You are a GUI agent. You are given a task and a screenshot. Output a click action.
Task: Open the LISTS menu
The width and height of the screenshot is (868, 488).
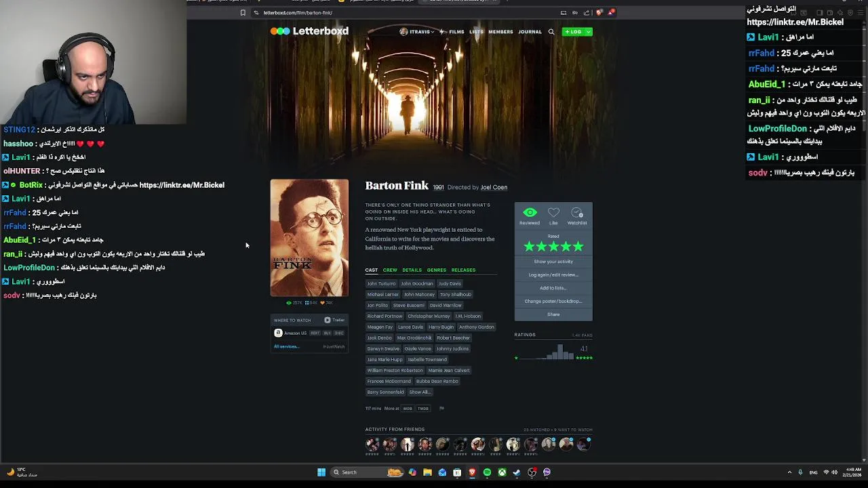pyautogui.click(x=476, y=32)
